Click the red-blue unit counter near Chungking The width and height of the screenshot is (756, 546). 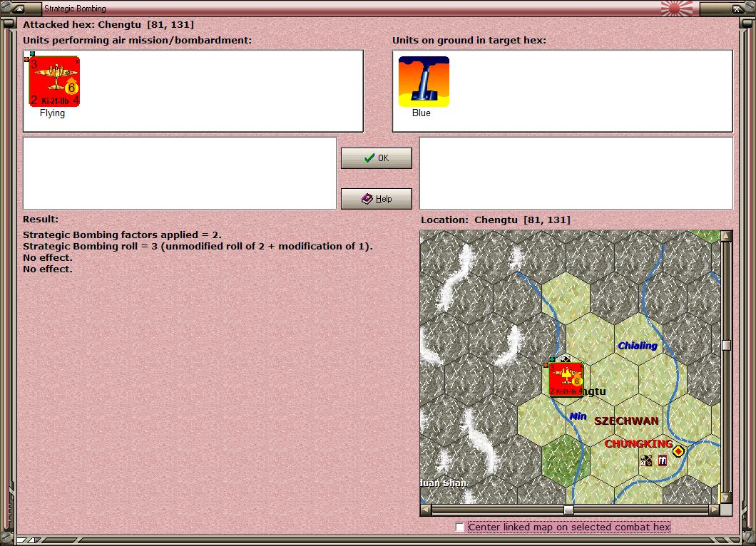(x=663, y=460)
